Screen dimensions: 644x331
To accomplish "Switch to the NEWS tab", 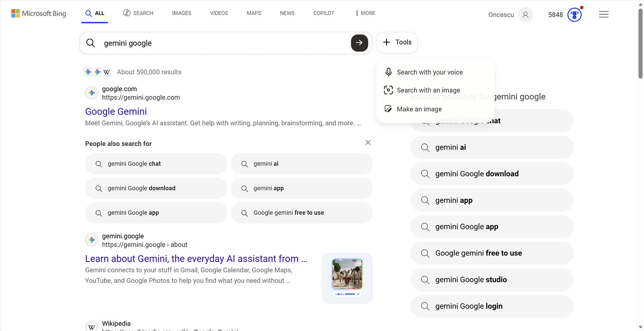I will tap(287, 13).
